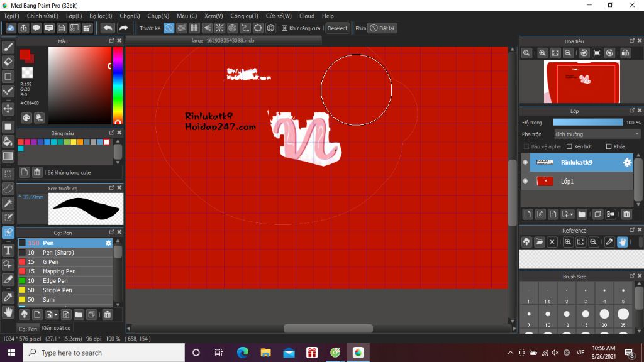644x362 pixels.
Task: Open File Explorer from the taskbar
Action: click(266, 353)
